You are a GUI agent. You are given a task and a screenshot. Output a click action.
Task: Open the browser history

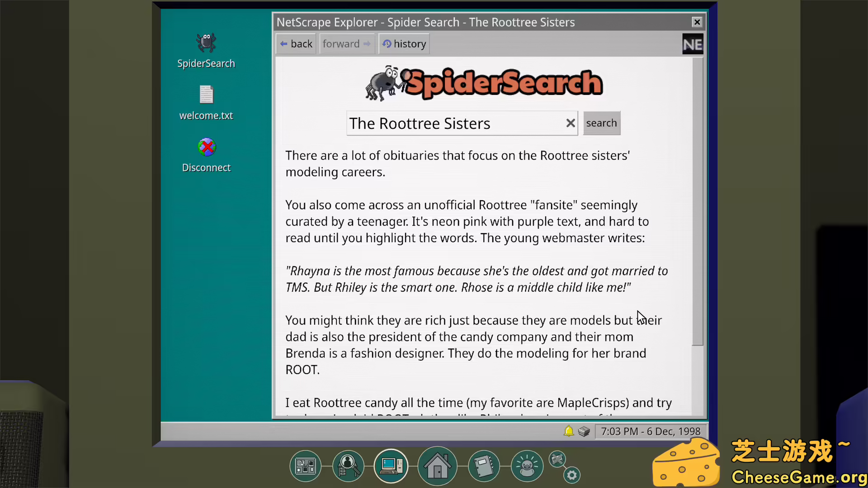tap(404, 44)
